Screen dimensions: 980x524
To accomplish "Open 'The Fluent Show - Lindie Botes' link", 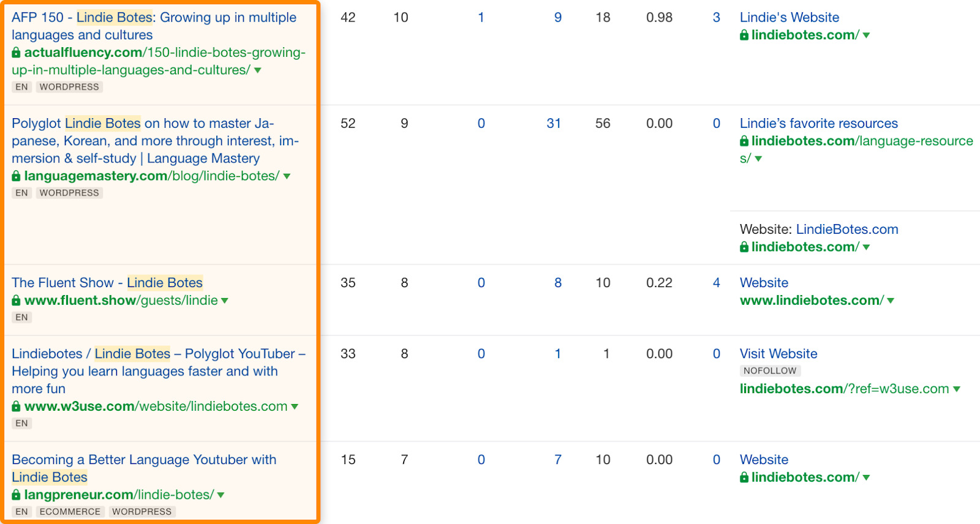I will click(x=107, y=283).
